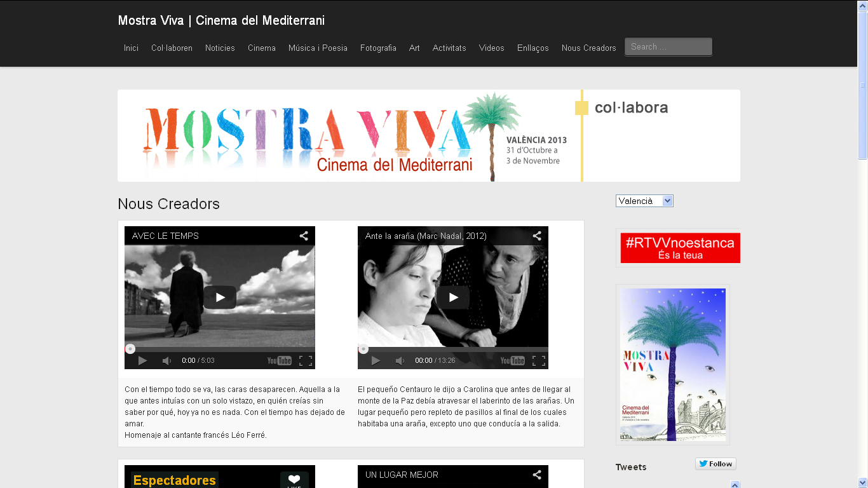Click the Espectadores video title

(x=175, y=480)
